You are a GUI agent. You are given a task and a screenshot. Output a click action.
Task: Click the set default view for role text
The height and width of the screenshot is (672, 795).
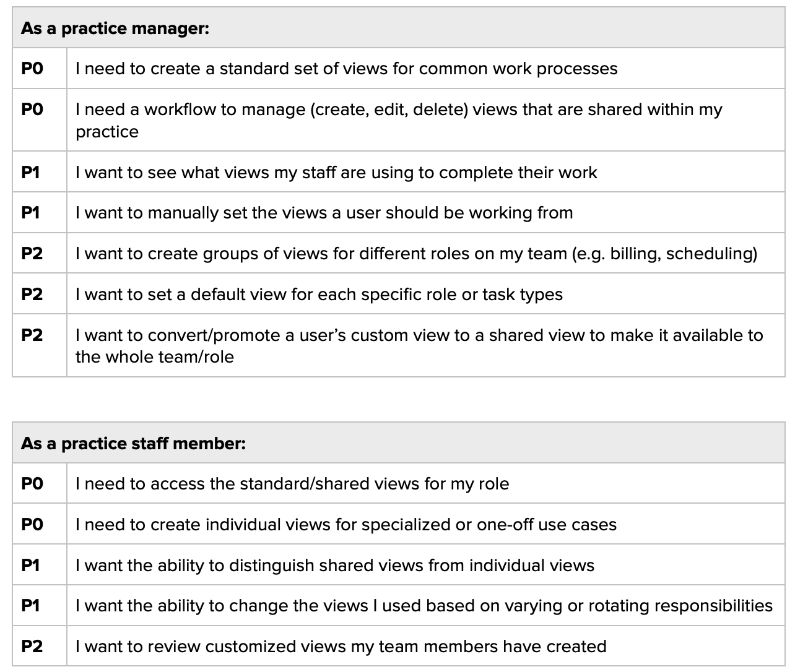319,295
